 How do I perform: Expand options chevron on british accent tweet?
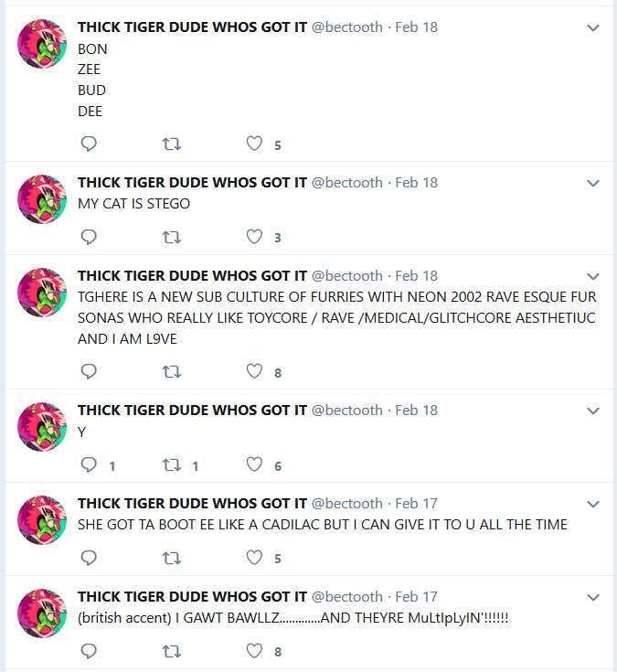tap(593, 597)
